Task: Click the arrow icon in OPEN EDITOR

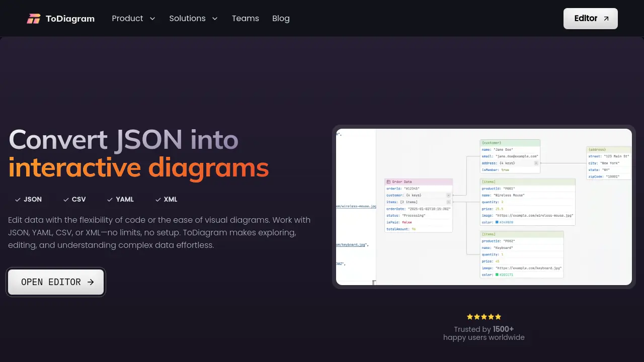Action: click(x=91, y=282)
